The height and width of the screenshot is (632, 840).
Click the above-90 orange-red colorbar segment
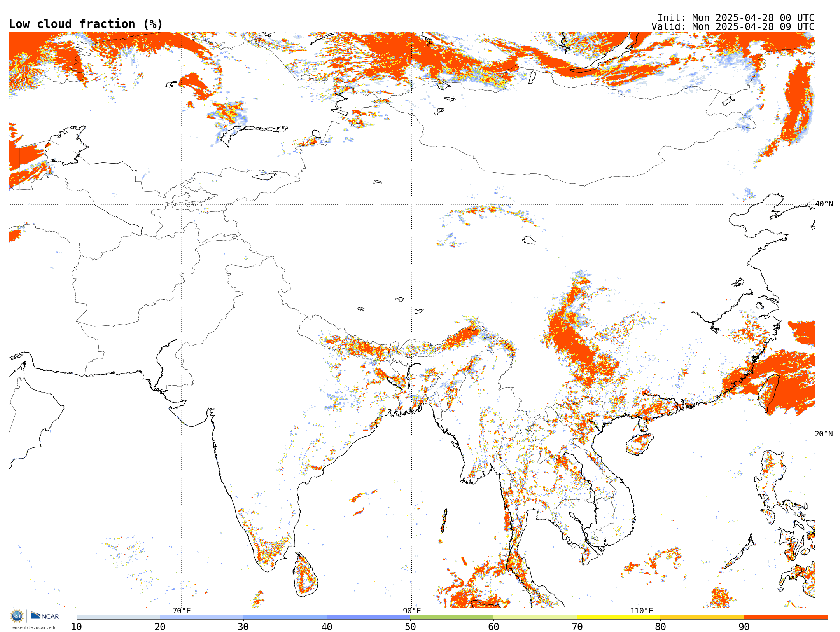point(786,617)
